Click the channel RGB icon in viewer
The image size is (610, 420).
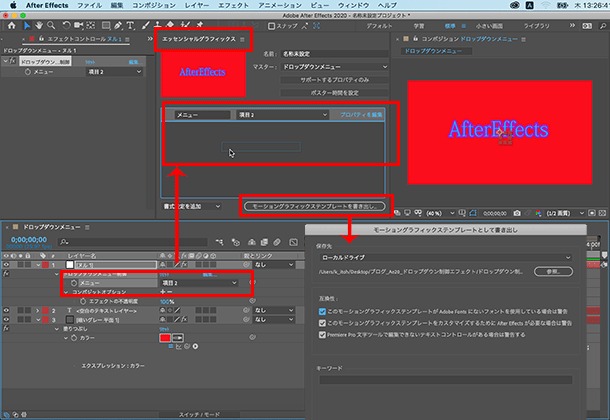538,213
